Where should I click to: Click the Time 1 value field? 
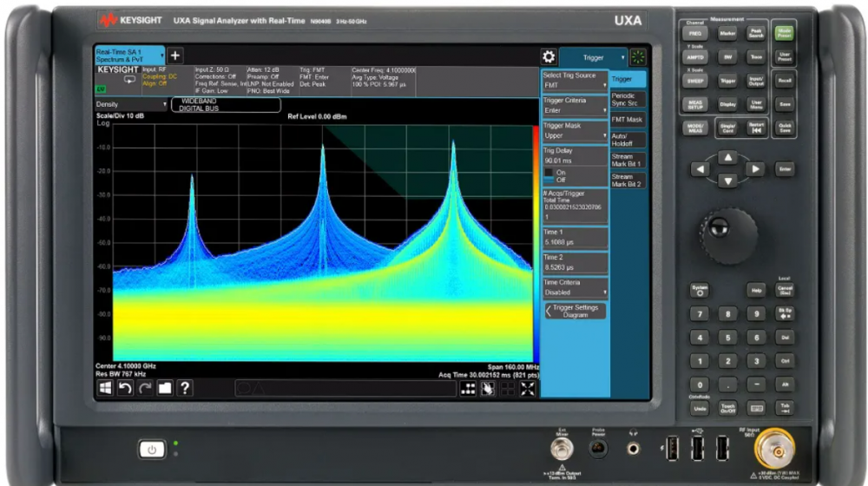575,238
